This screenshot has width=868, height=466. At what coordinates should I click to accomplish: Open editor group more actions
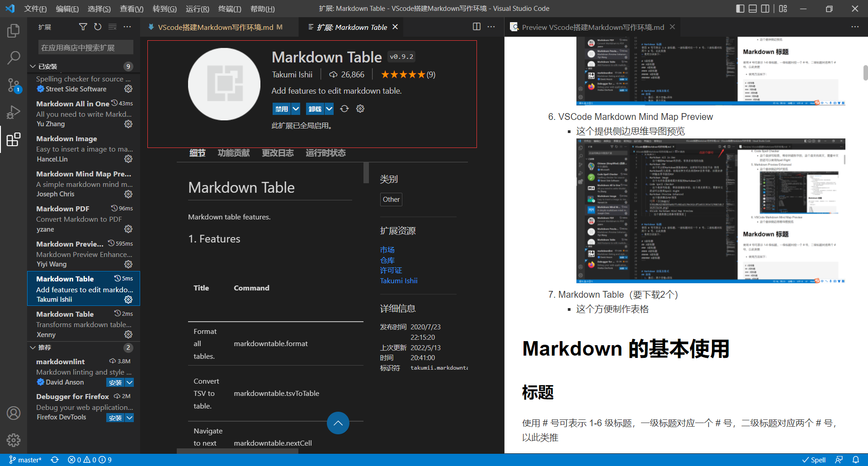pyautogui.click(x=491, y=27)
